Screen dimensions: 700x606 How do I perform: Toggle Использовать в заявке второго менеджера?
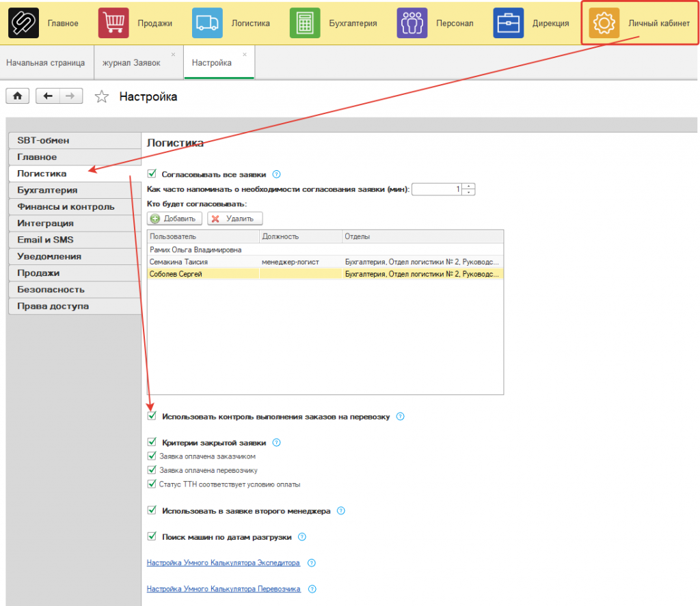click(x=152, y=510)
